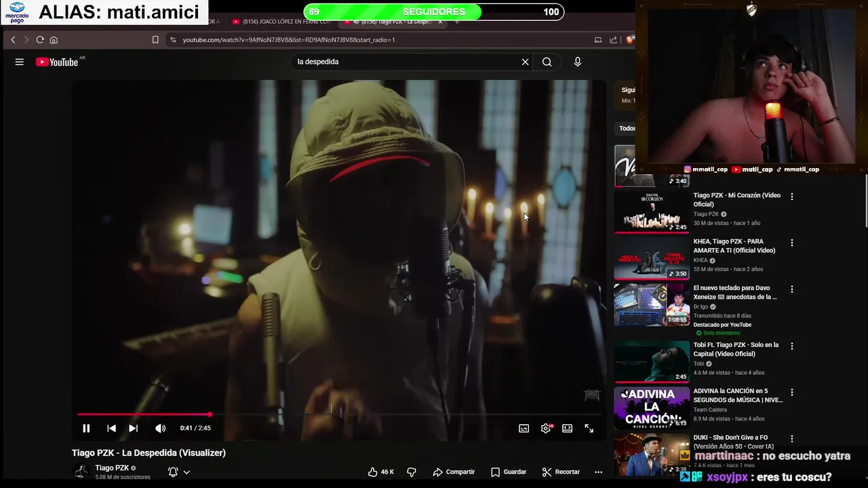The image size is (868, 488).
Task: Toggle theater mode on the player
Action: 568,428
